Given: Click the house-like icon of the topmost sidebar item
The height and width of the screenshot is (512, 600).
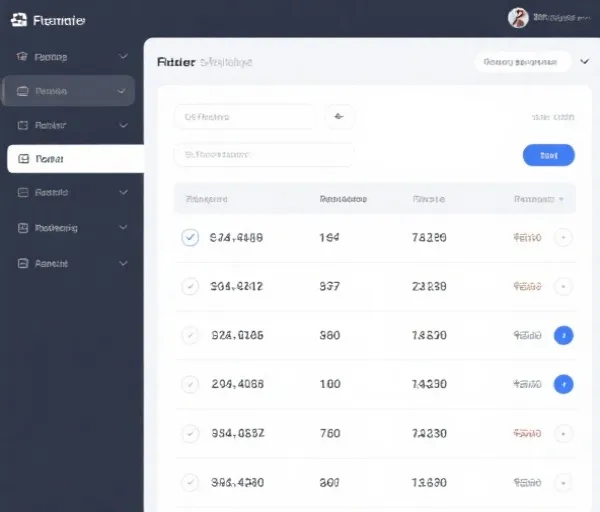Looking at the screenshot, I should pyautogui.click(x=22, y=57).
